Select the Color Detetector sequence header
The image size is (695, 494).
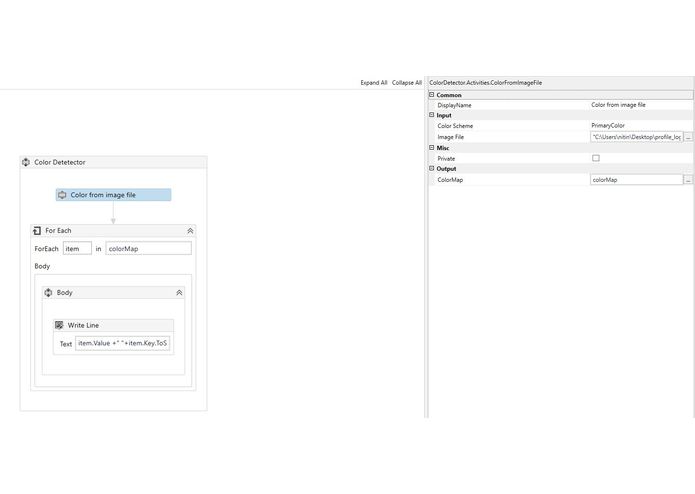pyautogui.click(x=113, y=162)
